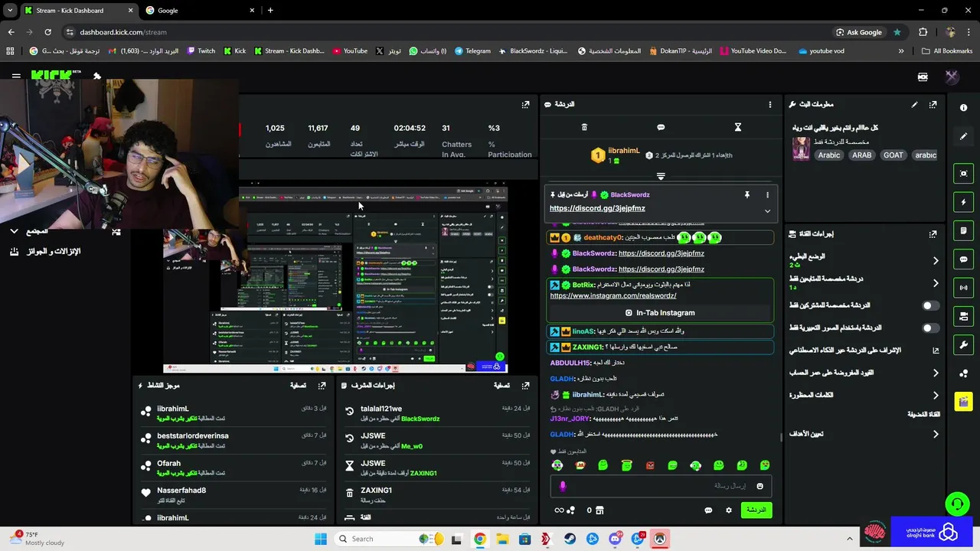This screenshot has width=980, height=551.
Task: Edit stream info with panel pencil icon
Action: (x=914, y=104)
